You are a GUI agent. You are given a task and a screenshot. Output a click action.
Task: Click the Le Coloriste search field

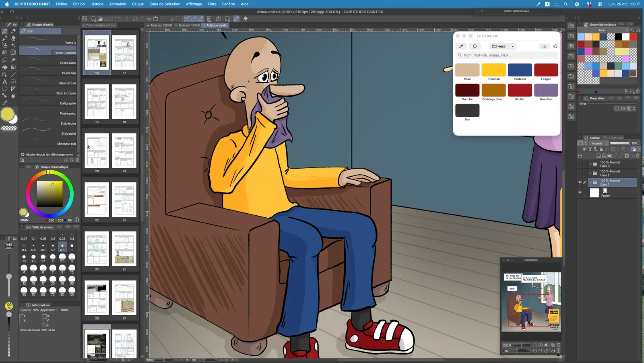507,55
